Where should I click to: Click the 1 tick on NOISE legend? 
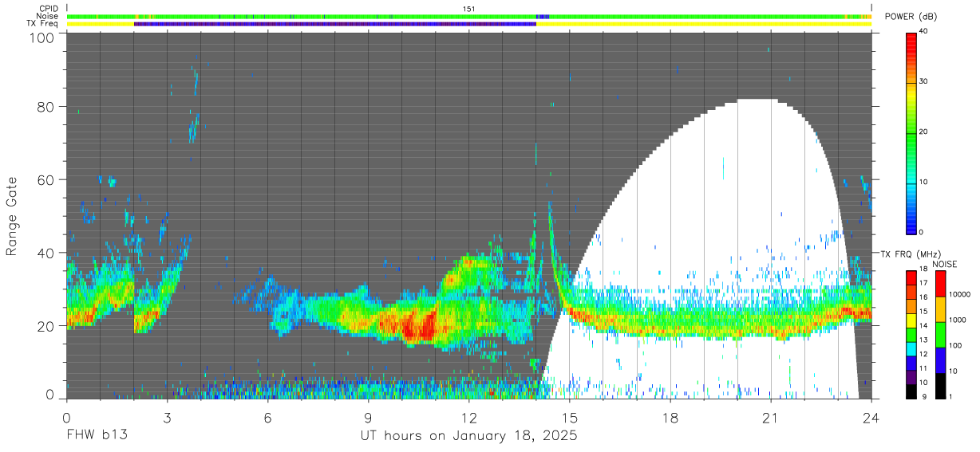[951, 396]
